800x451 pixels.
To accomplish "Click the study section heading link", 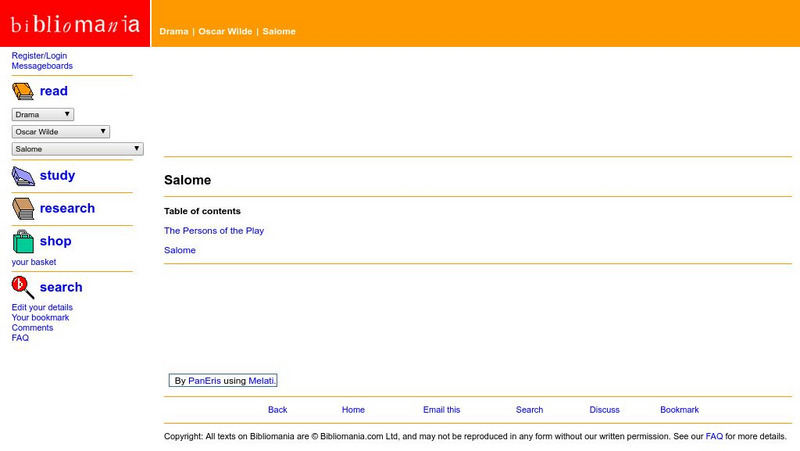I will tap(57, 176).
